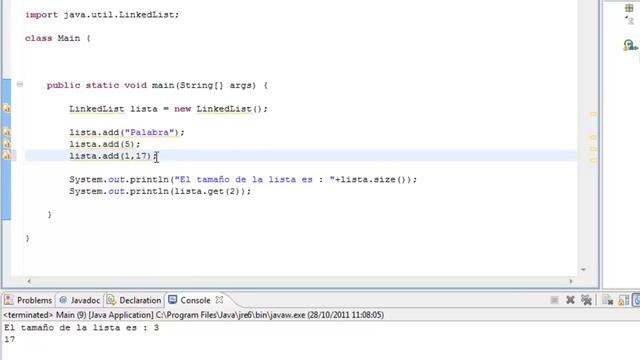Open the Javadoc tab
The width and height of the screenshot is (640, 360).
pos(80,300)
